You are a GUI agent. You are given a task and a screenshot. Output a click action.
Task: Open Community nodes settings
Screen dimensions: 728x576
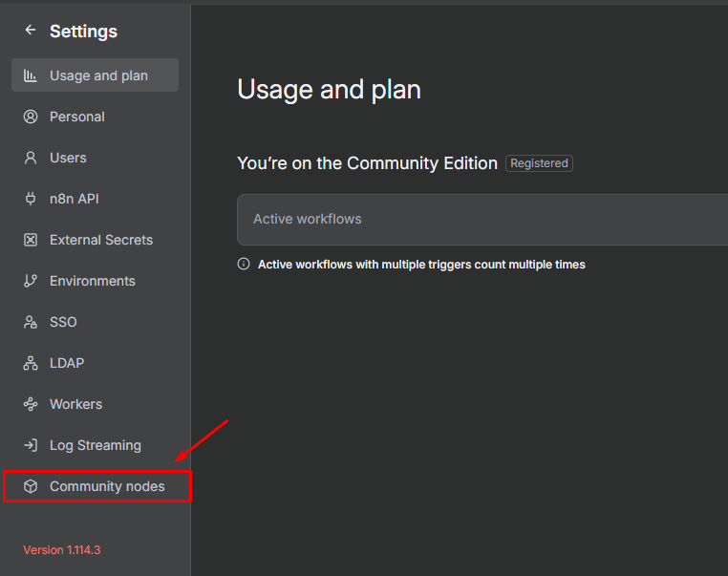95,486
